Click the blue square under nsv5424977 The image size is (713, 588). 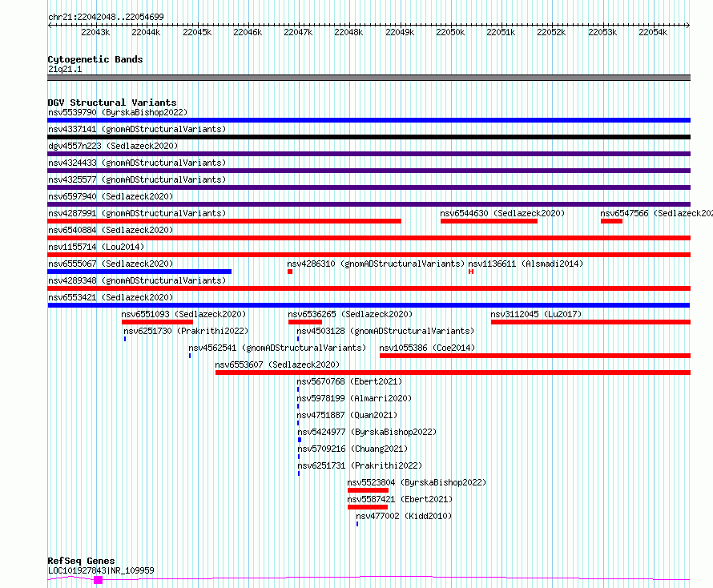(x=300, y=440)
